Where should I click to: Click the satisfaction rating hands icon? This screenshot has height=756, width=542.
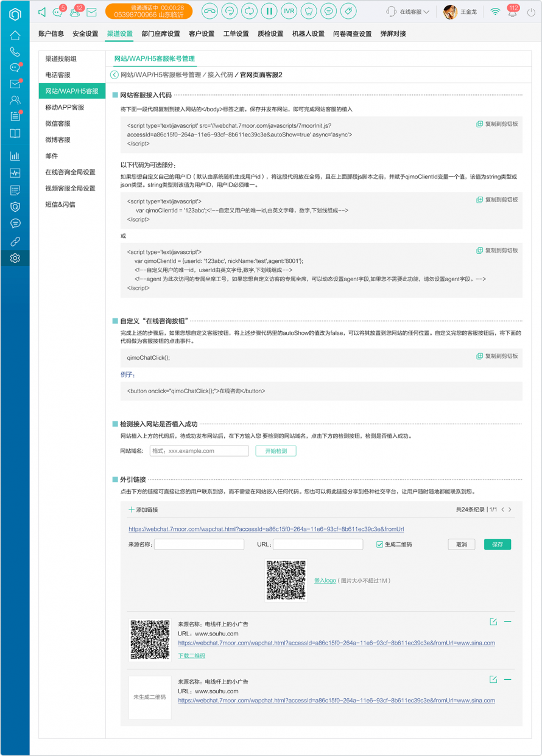pos(309,11)
